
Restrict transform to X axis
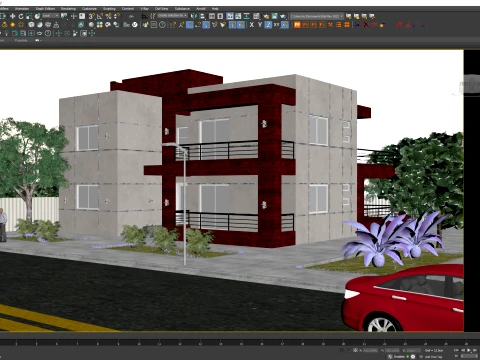[252, 25]
